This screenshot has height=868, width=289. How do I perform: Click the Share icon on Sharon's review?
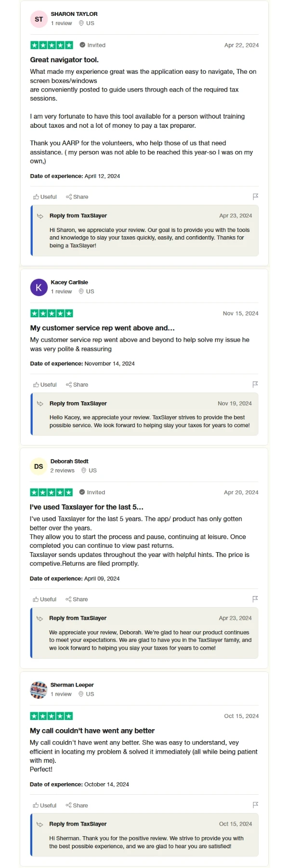tap(77, 196)
